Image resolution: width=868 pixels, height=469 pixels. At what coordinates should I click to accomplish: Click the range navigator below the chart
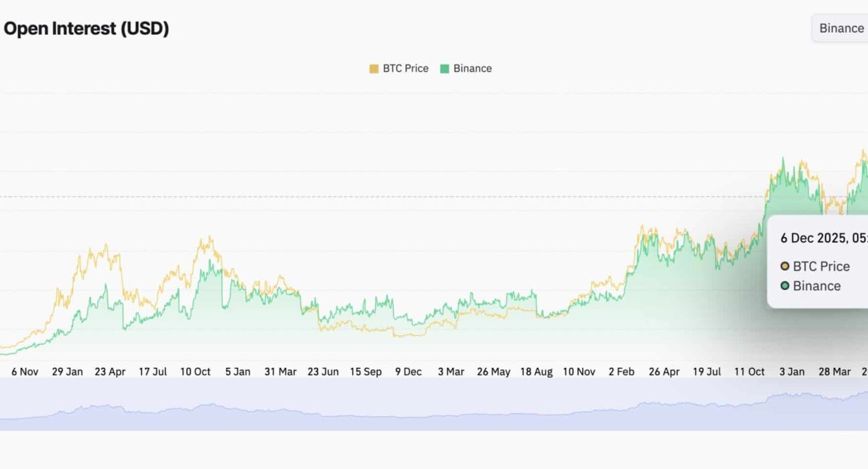coord(434,404)
